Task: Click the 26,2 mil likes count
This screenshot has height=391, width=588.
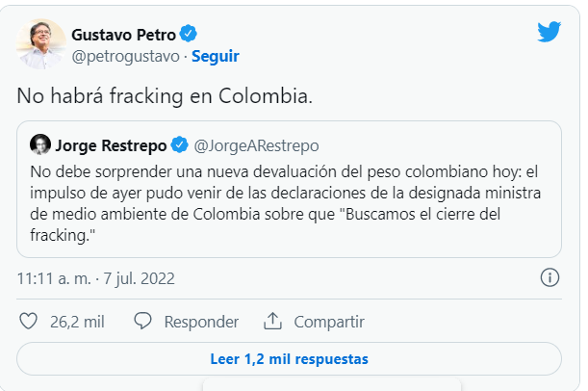Action: [77, 321]
